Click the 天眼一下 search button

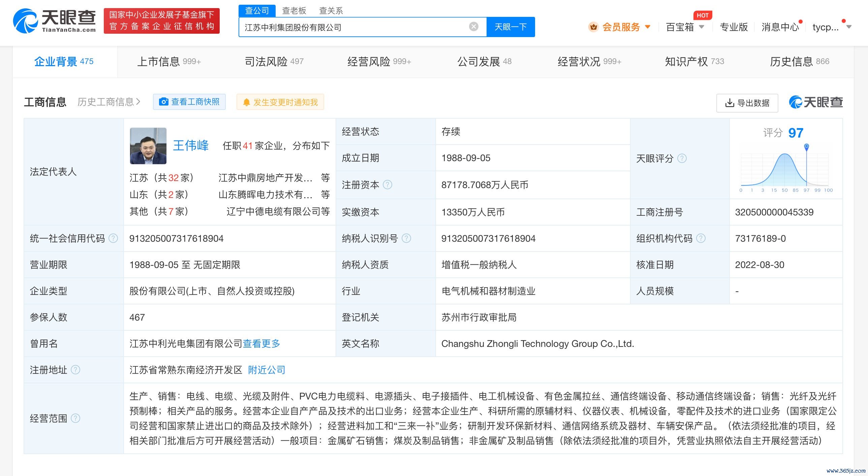click(x=510, y=27)
